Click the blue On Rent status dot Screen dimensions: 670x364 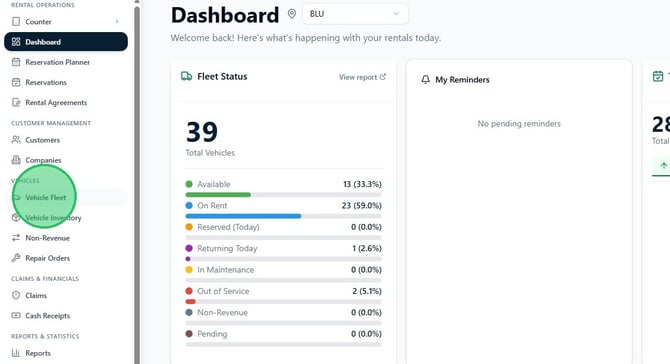click(x=189, y=205)
